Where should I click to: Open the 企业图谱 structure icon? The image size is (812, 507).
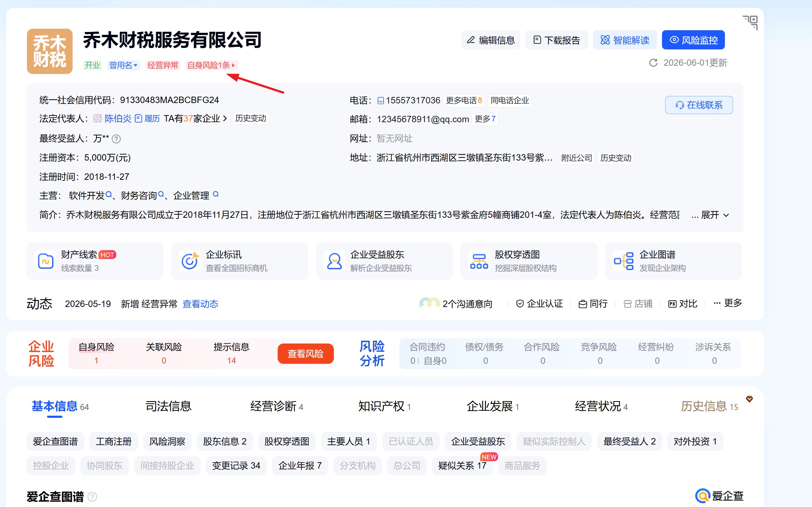coord(624,261)
